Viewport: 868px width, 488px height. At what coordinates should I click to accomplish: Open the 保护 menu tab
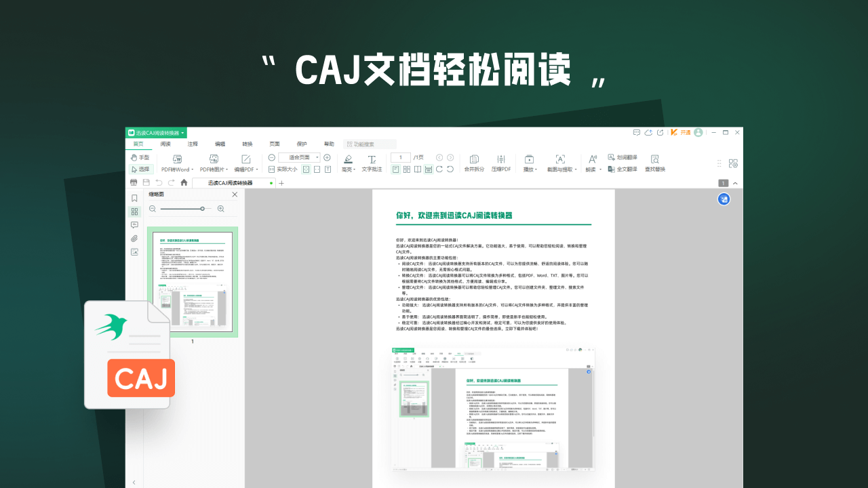click(302, 144)
